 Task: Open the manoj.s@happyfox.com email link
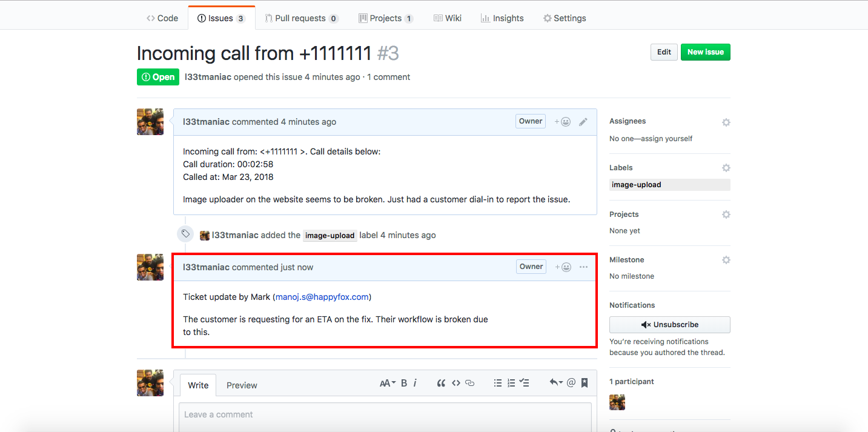click(322, 297)
